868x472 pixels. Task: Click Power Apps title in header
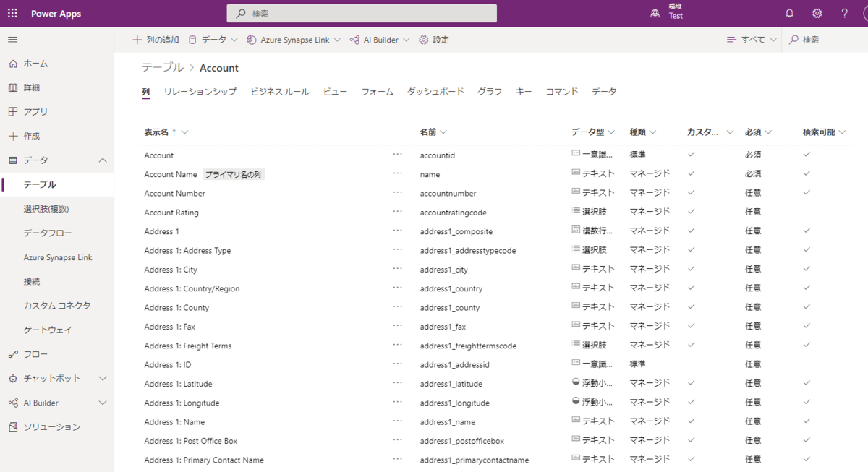click(56, 14)
